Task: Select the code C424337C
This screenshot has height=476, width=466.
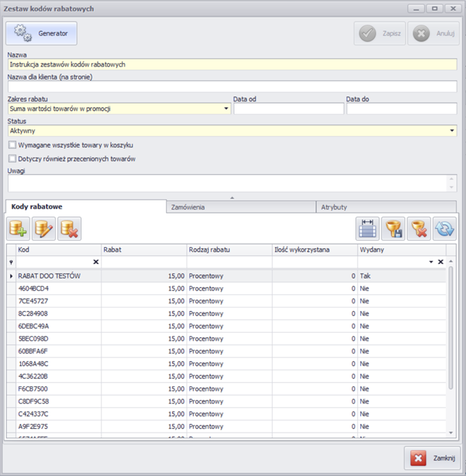Action: (x=33, y=414)
